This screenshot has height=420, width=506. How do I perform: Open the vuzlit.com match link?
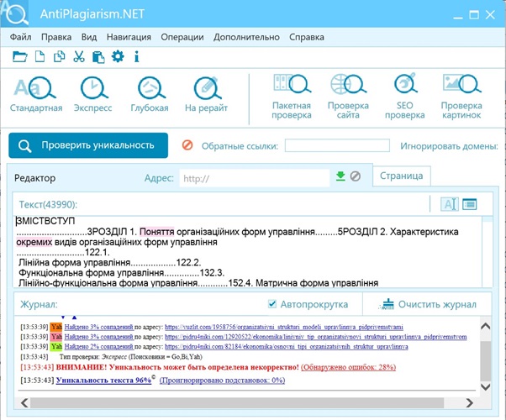[284, 327]
